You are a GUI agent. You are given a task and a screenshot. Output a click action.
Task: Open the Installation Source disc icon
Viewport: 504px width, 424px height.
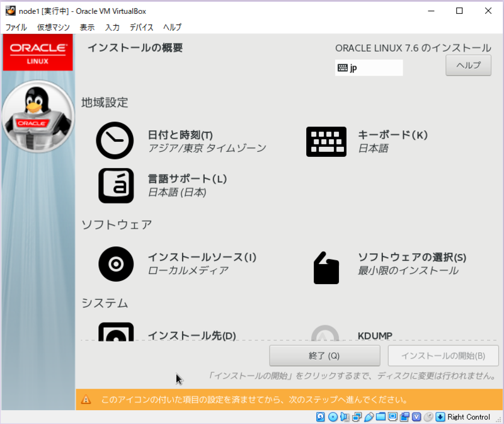click(x=116, y=264)
